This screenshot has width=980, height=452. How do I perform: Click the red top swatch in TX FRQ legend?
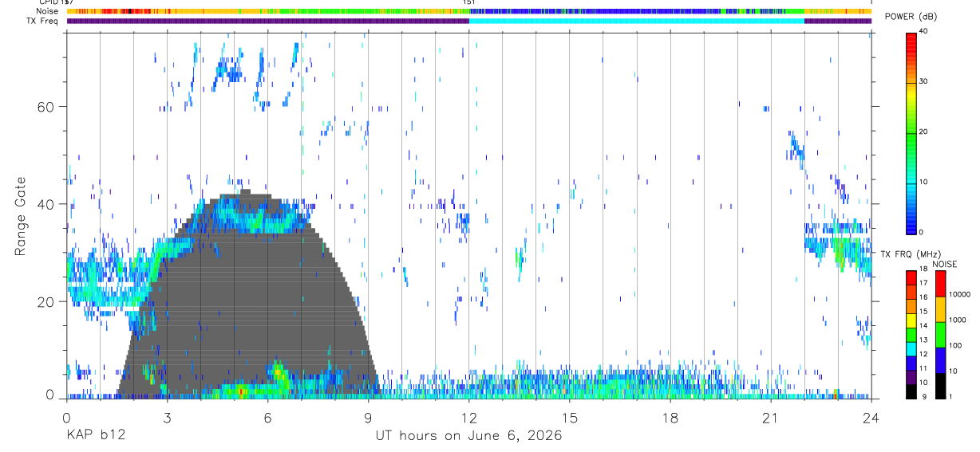911,278
